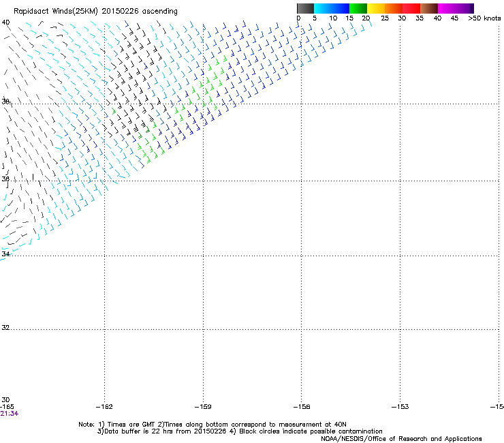Click the cyan-blue 5-15 knots legend band
Viewport: 504px width, 443px height.
pos(332,8)
